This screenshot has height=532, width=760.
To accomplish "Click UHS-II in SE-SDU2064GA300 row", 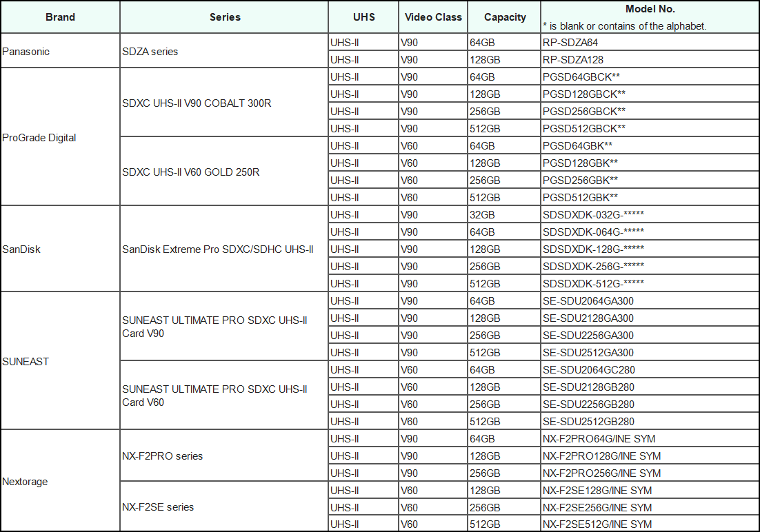I will pyautogui.click(x=363, y=301).
